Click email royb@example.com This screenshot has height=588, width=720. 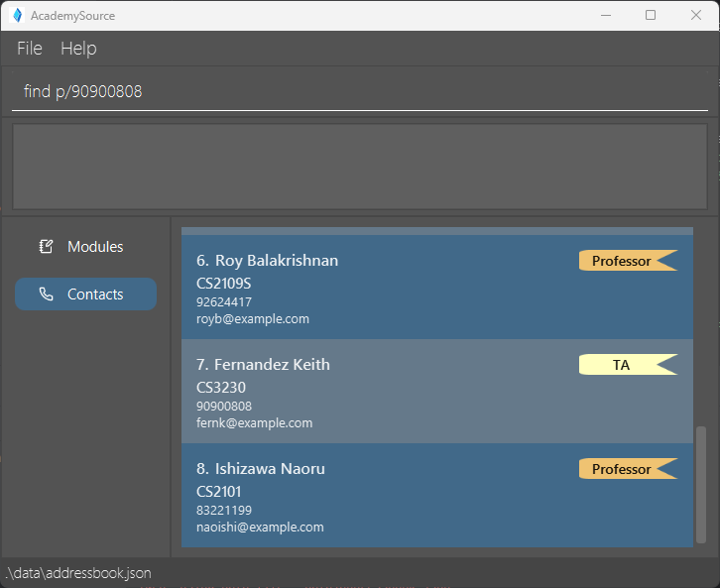(x=253, y=319)
